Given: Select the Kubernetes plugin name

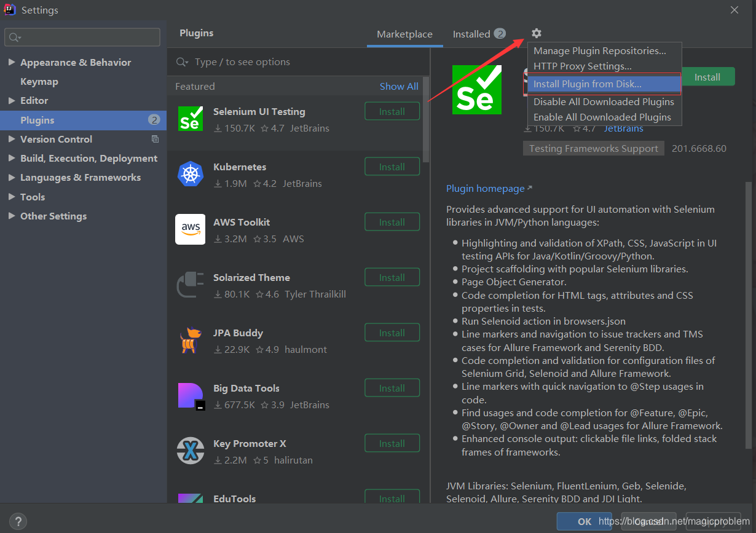Looking at the screenshot, I should (240, 167).
